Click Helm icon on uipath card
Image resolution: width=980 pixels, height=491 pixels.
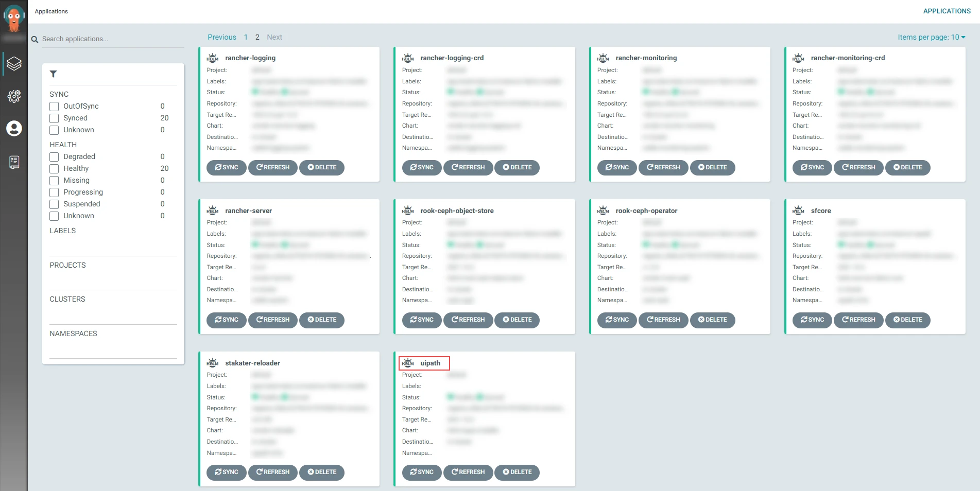point(407,363)
